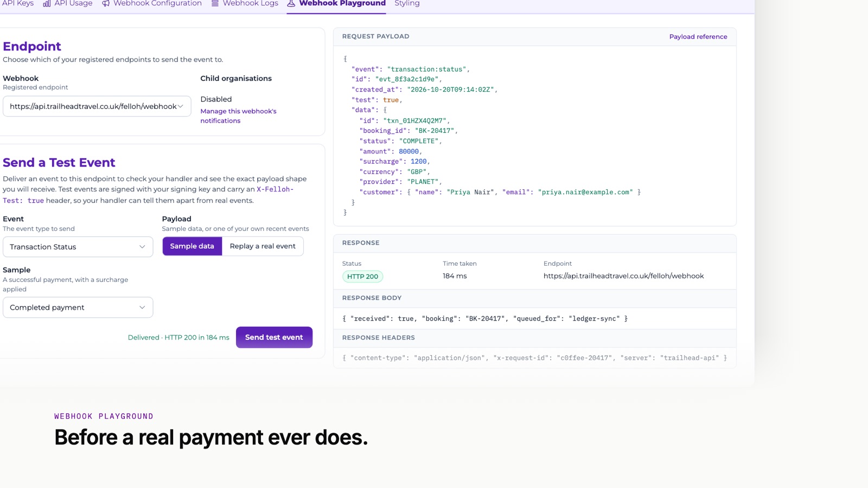Open Manage this webhook's notifications link
The width and height of the screenshot is (868, 488).
tap(238, 116)
